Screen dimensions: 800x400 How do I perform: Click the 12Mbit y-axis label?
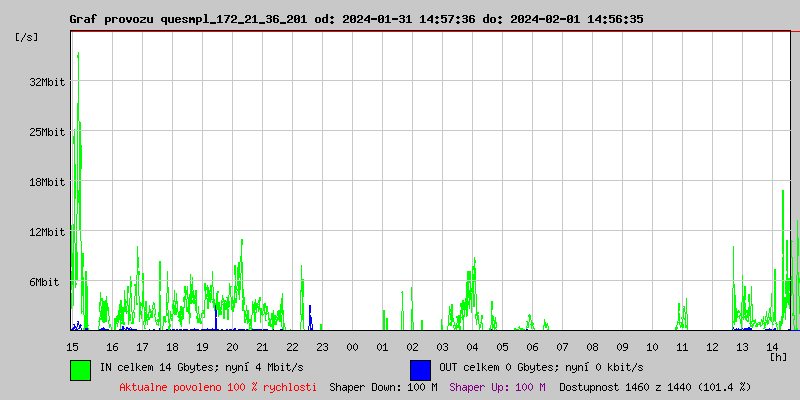(47, 232)
